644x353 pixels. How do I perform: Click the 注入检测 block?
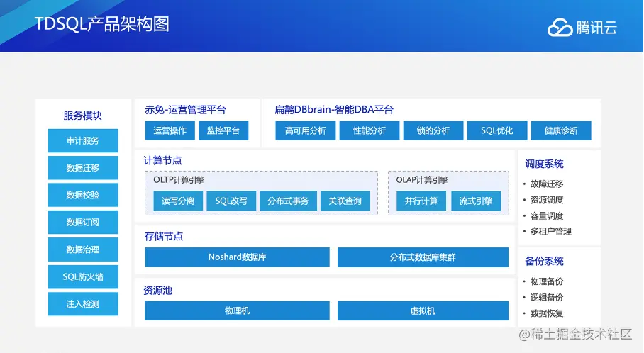pos(83,304)
